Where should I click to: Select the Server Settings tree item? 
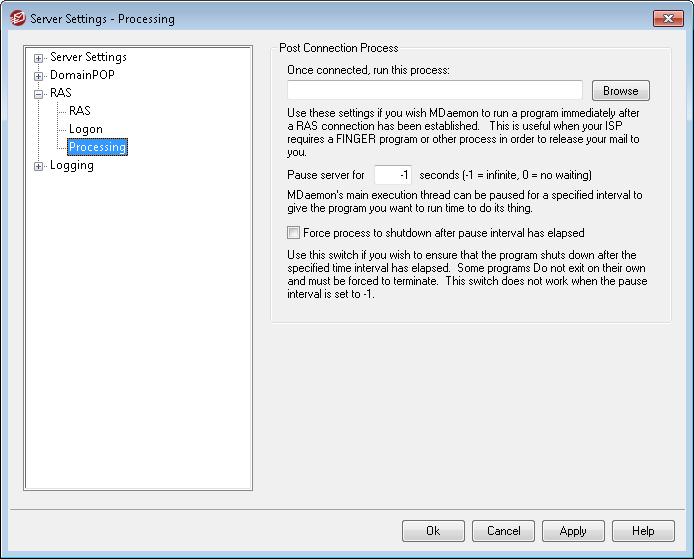click(x=88, y=57)
